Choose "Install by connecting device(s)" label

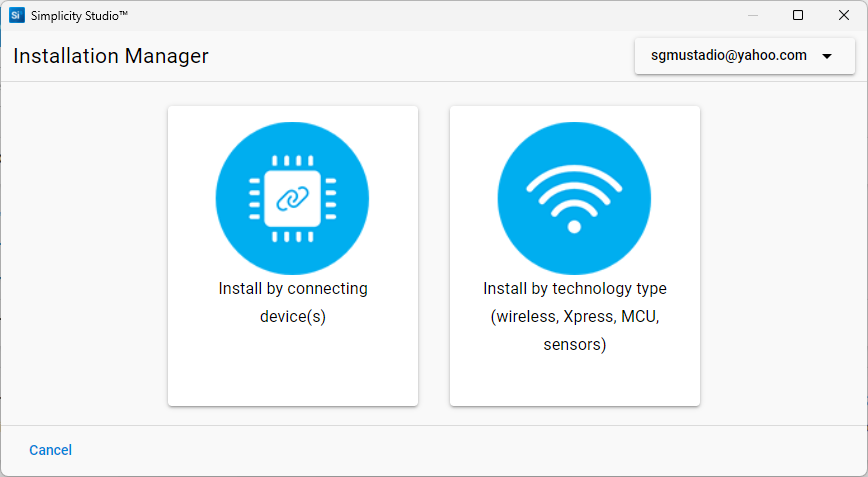293,289
